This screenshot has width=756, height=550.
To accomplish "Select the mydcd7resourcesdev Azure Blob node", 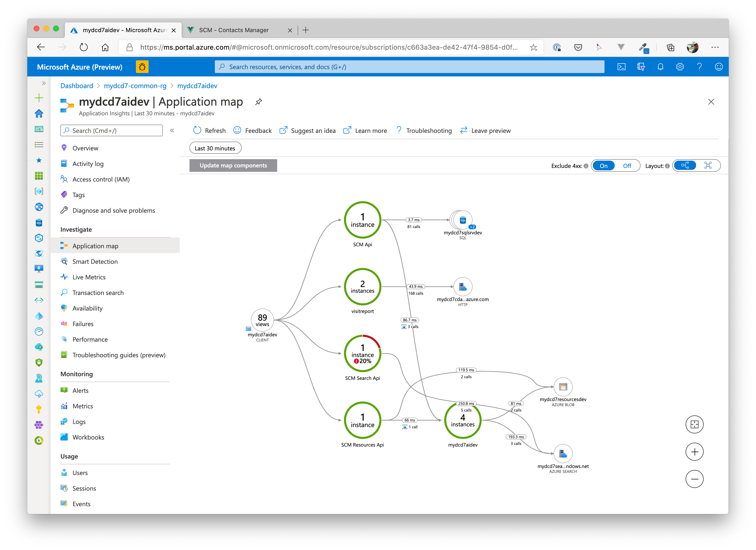I will coord(563,387).
